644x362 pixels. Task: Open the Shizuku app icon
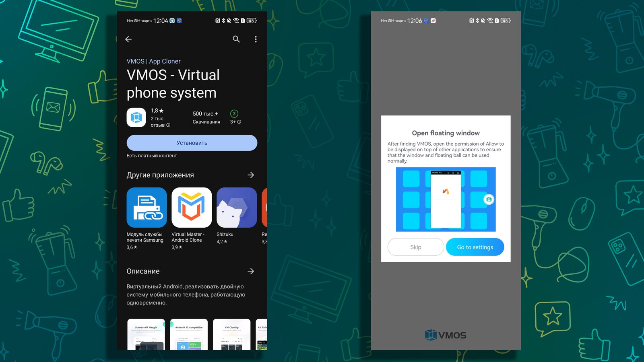coord(237,208)
